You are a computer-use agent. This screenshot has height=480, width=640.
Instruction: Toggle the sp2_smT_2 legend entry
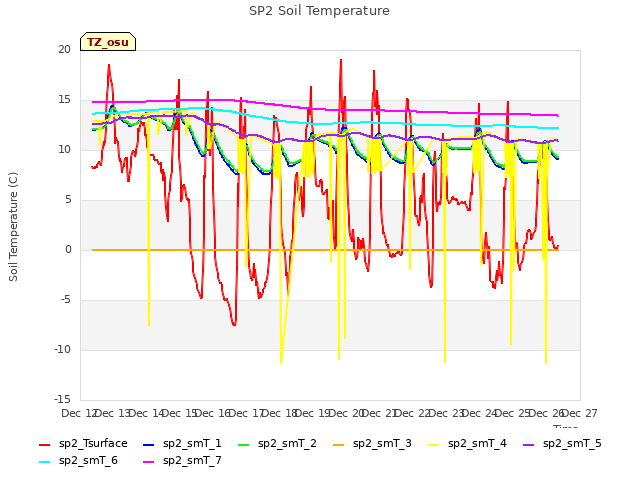277,443
